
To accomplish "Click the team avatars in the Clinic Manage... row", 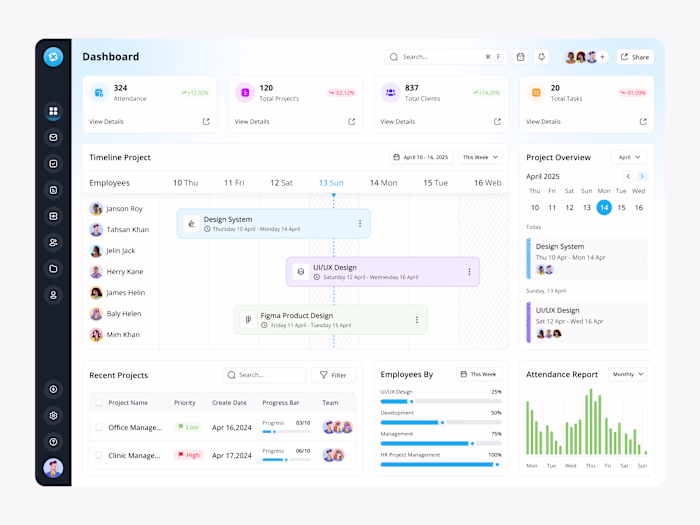I will [333, 455].
